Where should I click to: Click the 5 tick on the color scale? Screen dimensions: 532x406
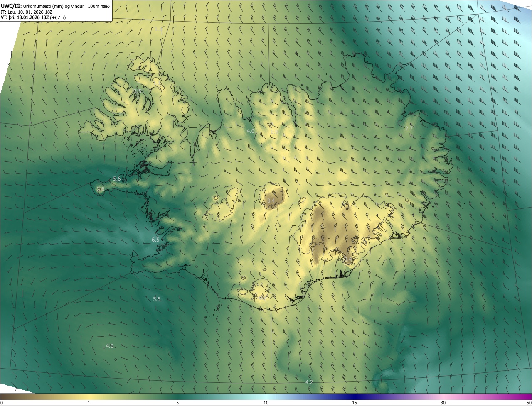click(x=177, y=403)
